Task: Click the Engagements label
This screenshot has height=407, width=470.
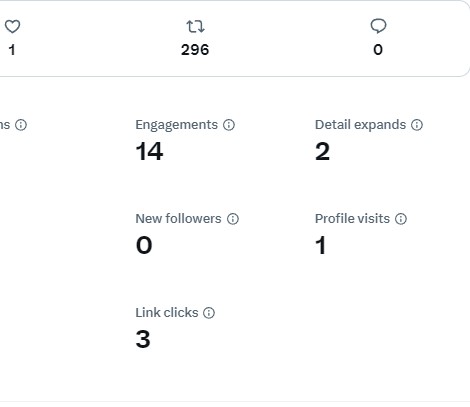Action: [x=177, y=125]
